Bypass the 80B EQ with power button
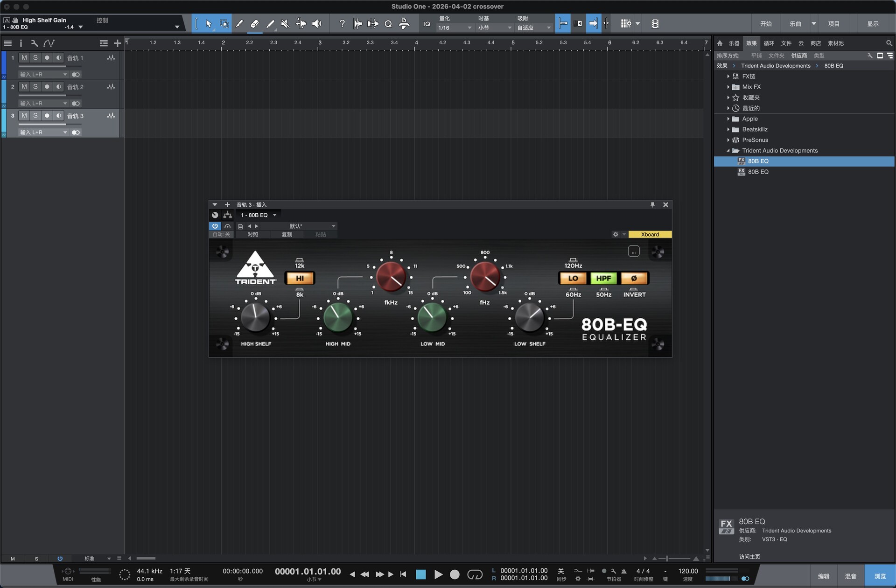 tap(215, 226)
